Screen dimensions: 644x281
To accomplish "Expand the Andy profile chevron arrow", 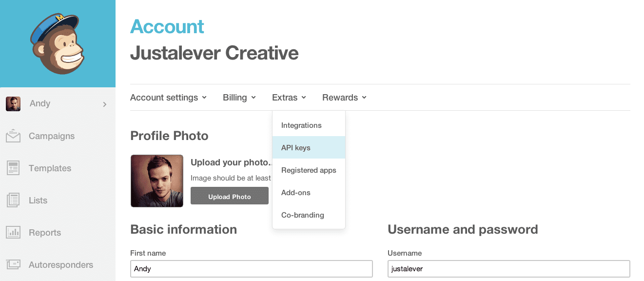I will (x=104, y=104).
